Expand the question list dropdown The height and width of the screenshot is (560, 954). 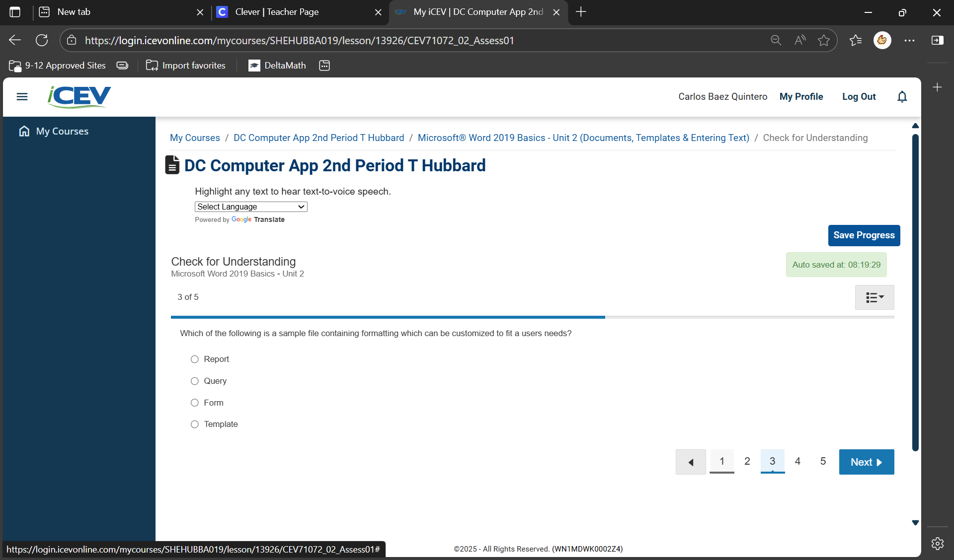[874, 297]
